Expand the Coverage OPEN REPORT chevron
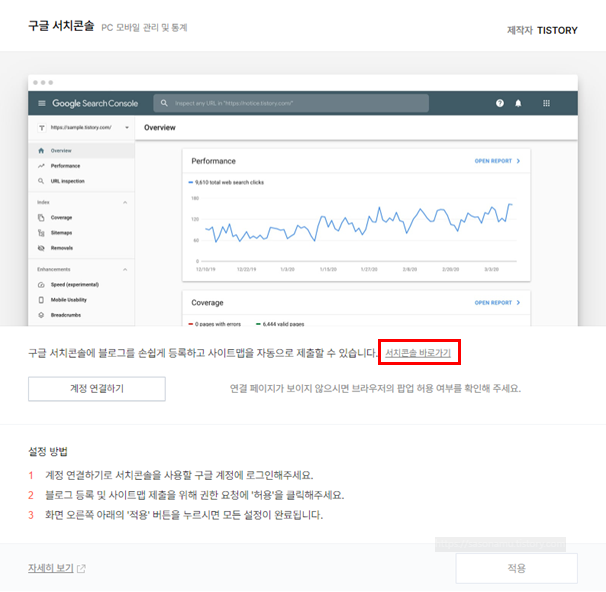 518,303
